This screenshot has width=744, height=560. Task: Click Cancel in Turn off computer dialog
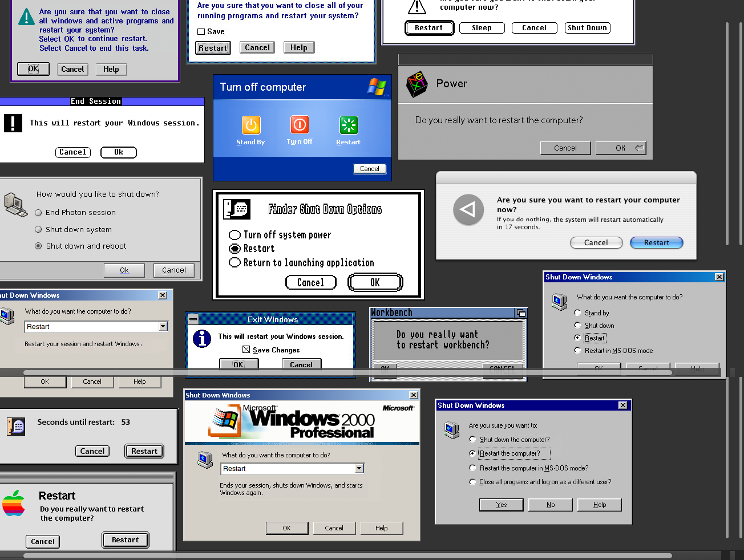[x=370, y=169]
